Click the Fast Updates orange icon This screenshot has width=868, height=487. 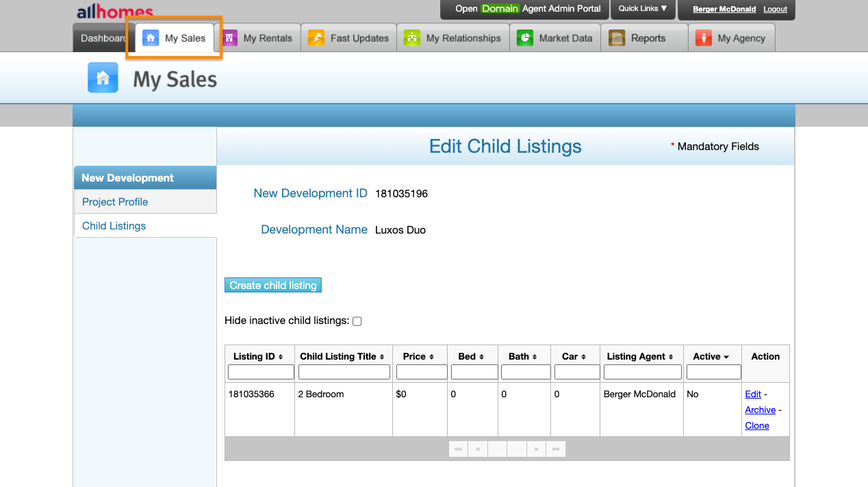point(316,38)
